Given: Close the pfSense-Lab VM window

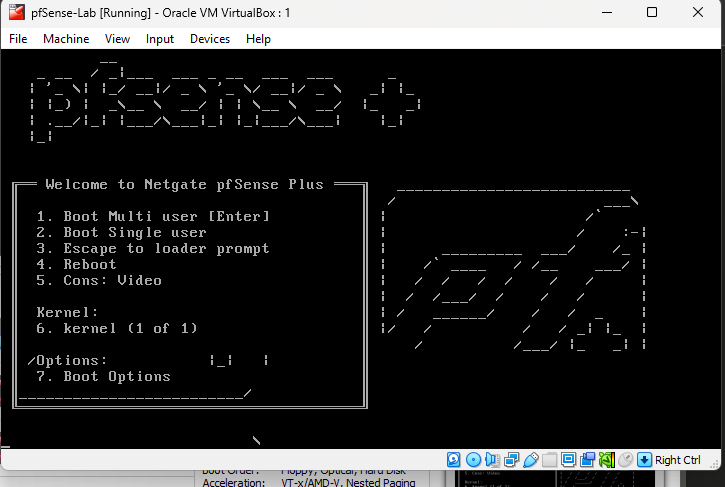Looking at the screenshot, I should 698,12.
